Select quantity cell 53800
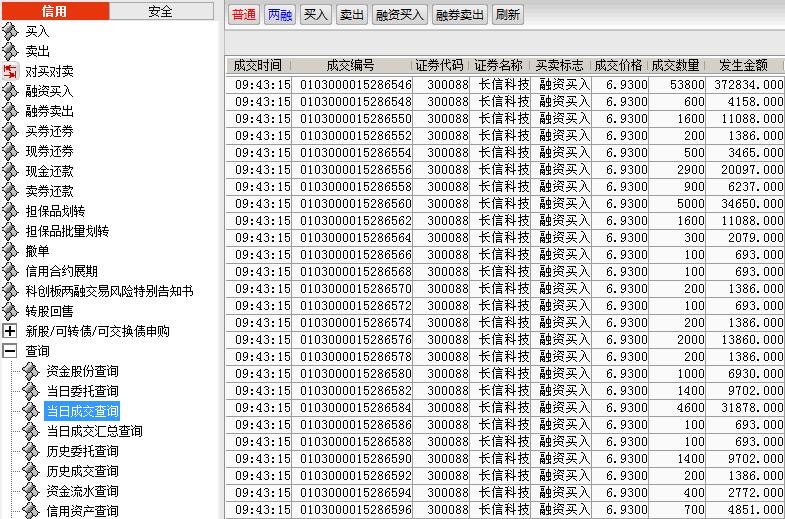This screenshot has height=519, width=785. [x=677, y=85]
